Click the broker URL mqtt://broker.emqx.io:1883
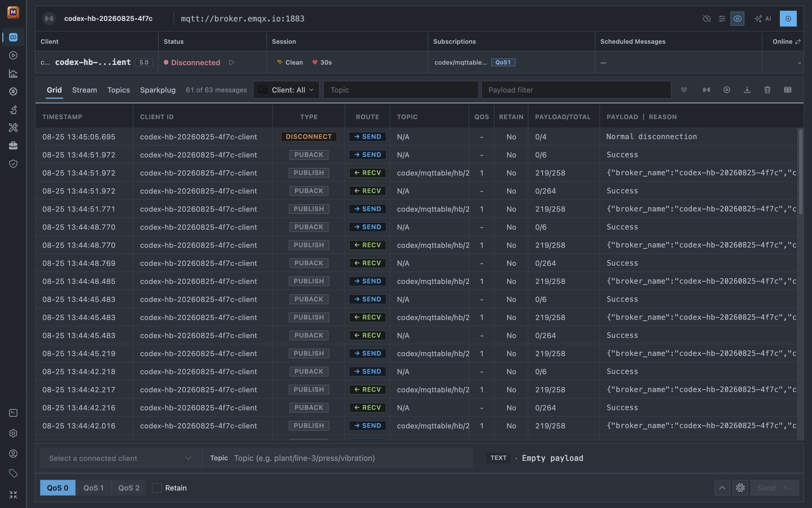The image size is (812, 508). click(242, 19)
